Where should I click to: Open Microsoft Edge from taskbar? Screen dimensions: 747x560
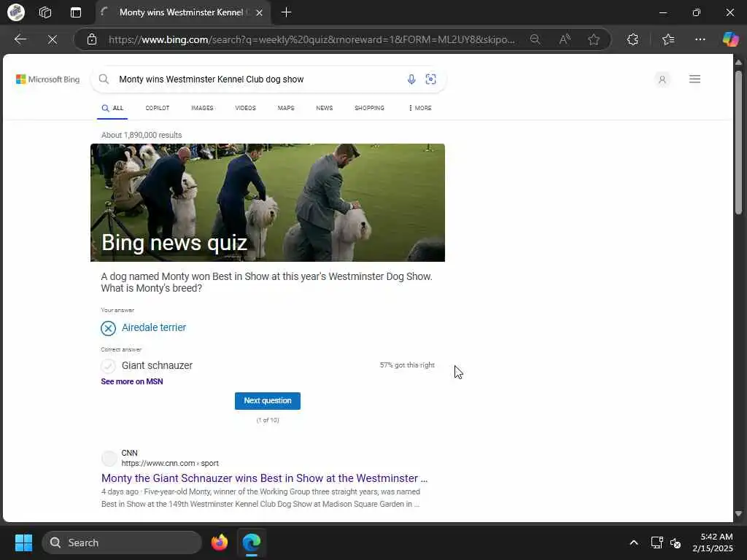[252, 542]
